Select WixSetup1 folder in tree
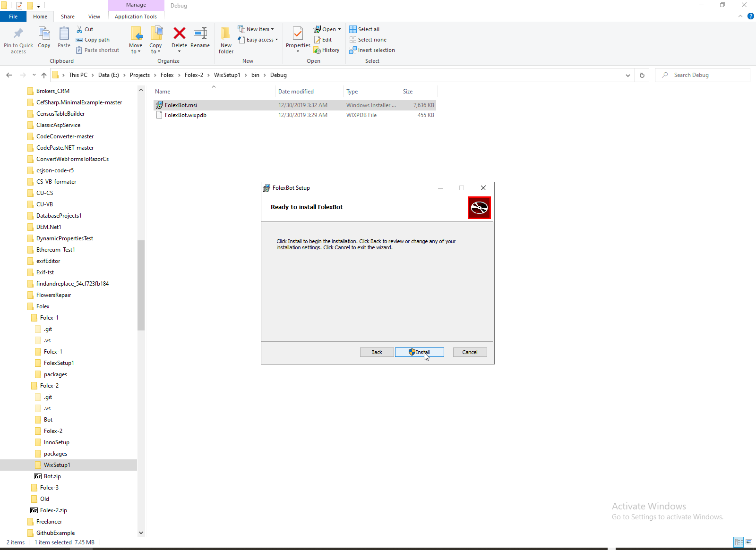Viewport: 756px width, 550px height. [57, 465]
